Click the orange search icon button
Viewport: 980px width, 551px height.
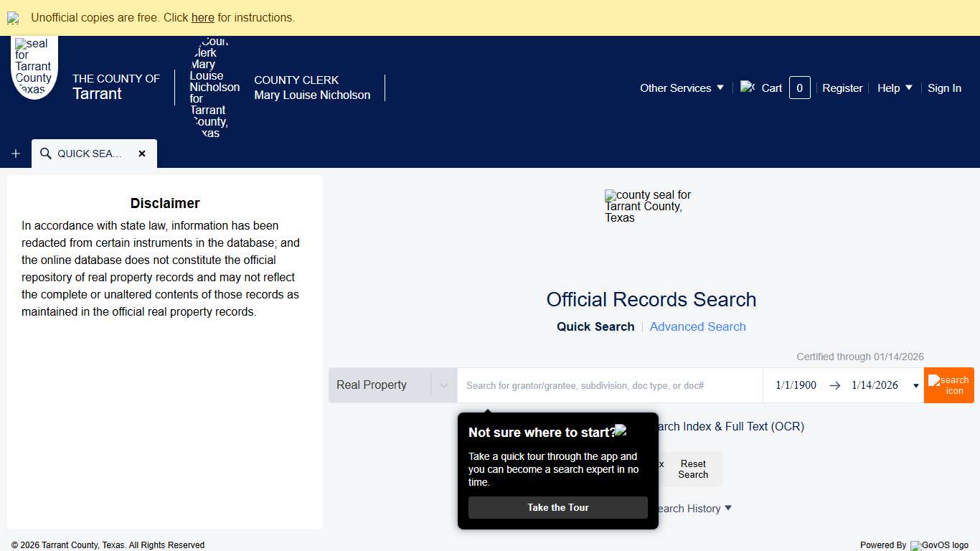(x=948, y=385)
